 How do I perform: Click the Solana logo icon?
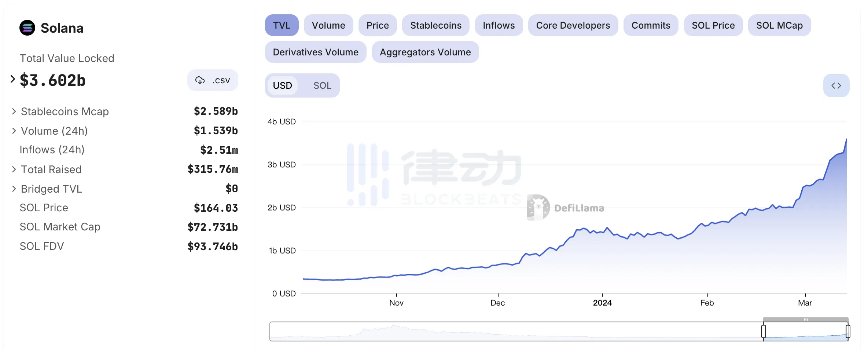(x=27, y=28)
